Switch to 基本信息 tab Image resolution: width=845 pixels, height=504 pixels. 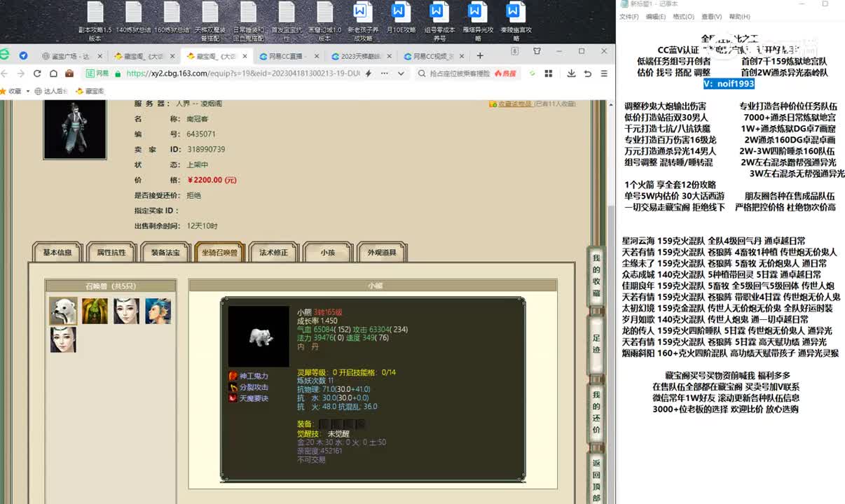(x=57, y=253)
